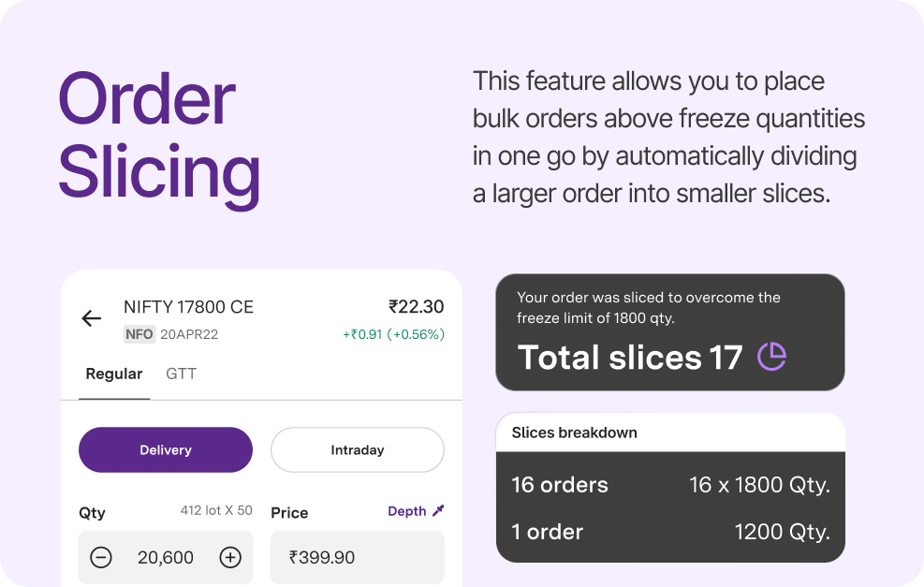Open the Depth link

click(x=407, y=511)
